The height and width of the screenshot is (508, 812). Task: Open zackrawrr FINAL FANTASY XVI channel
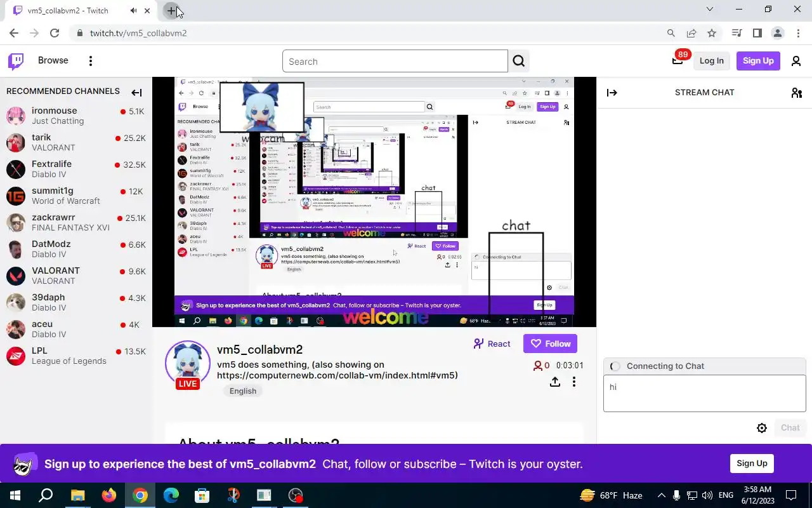point(76,222)
